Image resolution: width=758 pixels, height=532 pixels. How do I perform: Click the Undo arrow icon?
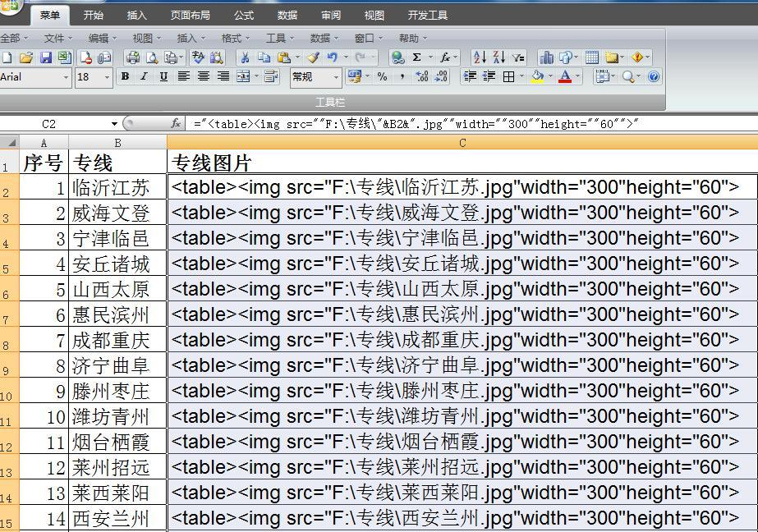(332, 57)
